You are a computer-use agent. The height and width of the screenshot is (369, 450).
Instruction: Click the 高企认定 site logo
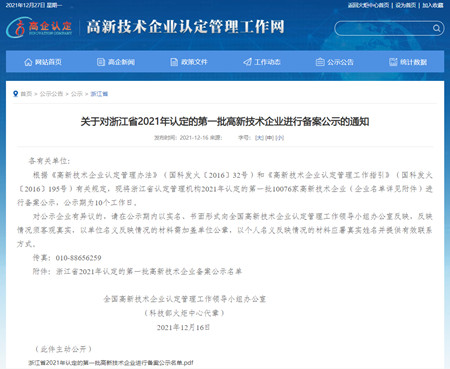pyautogui.click(x=39, y=27)
